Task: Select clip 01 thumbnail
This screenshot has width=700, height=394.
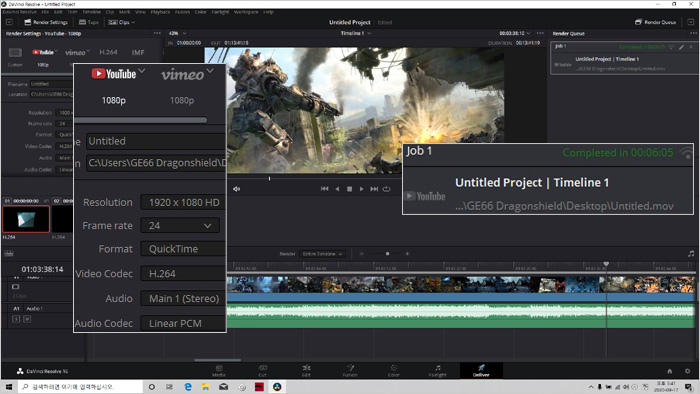Action: coord(26,219)
